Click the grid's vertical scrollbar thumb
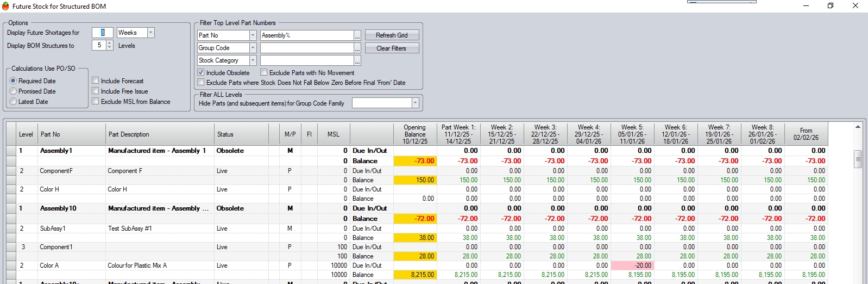Viewport: 868px width, 284px height. [x=858, y=159]
